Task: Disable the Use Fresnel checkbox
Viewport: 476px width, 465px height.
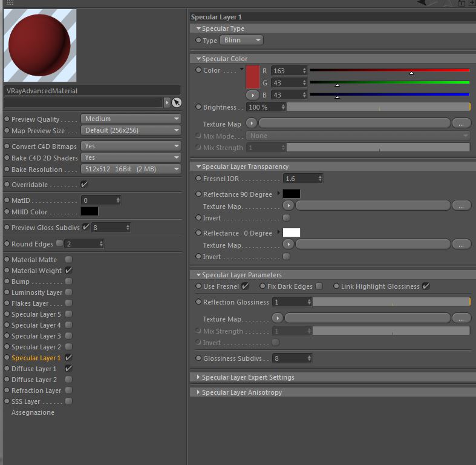Action: 245,286
